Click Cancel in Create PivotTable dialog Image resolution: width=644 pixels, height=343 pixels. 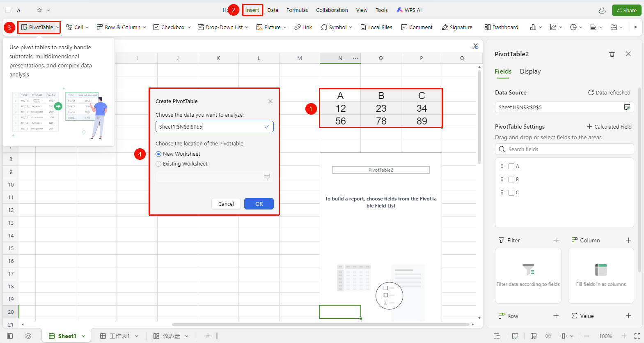coord(226,204)
